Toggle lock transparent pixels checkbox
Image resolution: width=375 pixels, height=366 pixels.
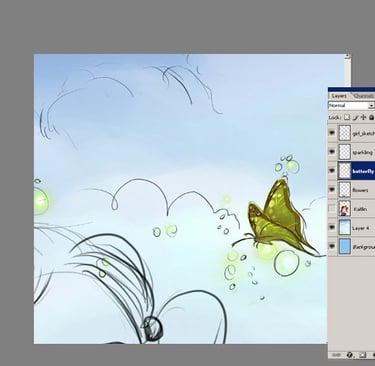[x=347, y=117]
